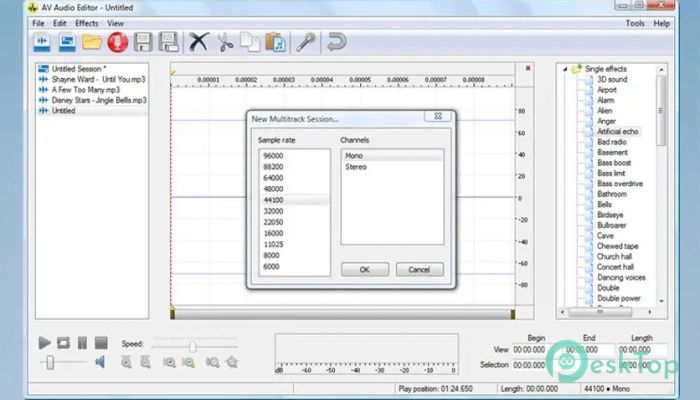Click the stop button
Image resolution: width=700 pixels, height=400 pixels.
click(x=101, y=343)
